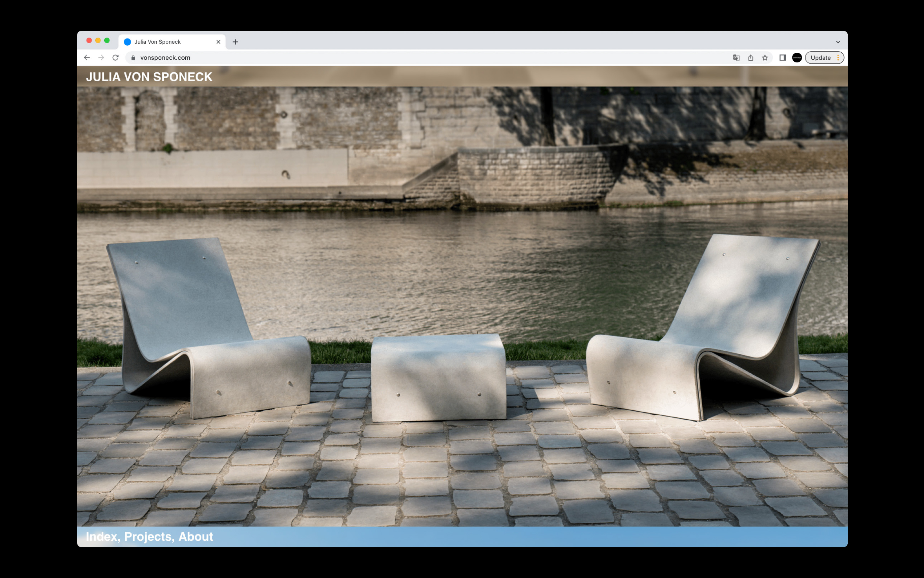Click the JULIA VON SPONECK site title

[x=149, y=77]
